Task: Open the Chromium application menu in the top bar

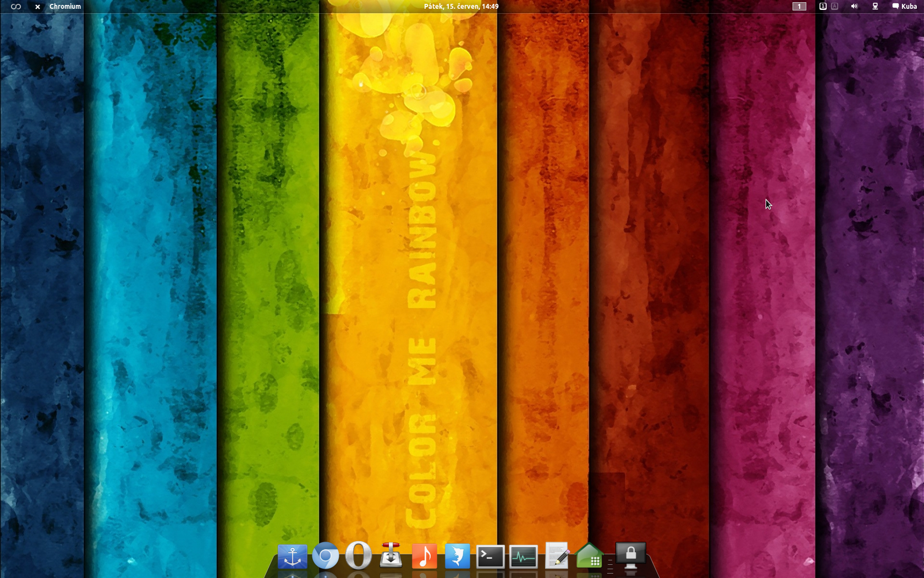Action: point(65,7)
